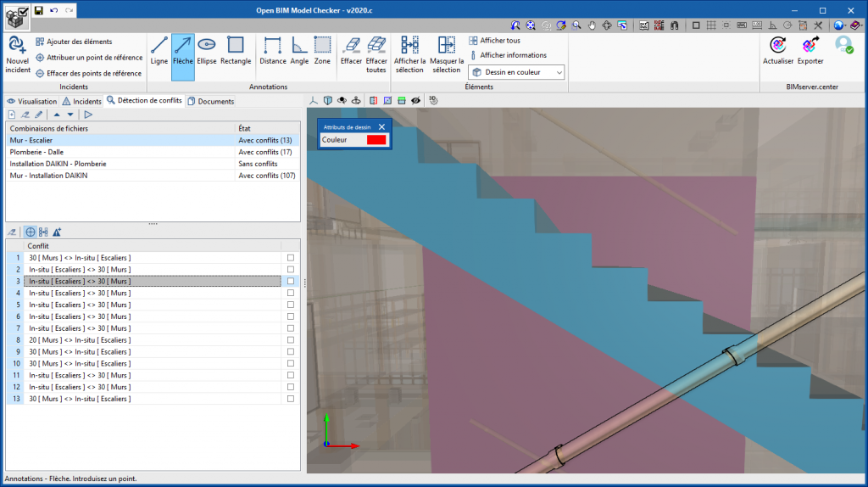Open the Dessin en couleur dropdown
868x487 pixels.
[517, 73]
